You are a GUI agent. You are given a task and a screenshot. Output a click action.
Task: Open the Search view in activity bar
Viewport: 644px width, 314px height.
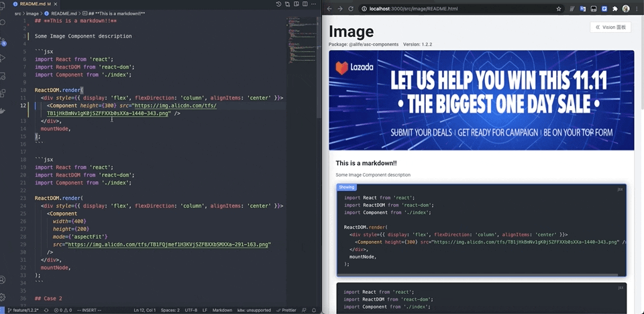coord(3,22)
